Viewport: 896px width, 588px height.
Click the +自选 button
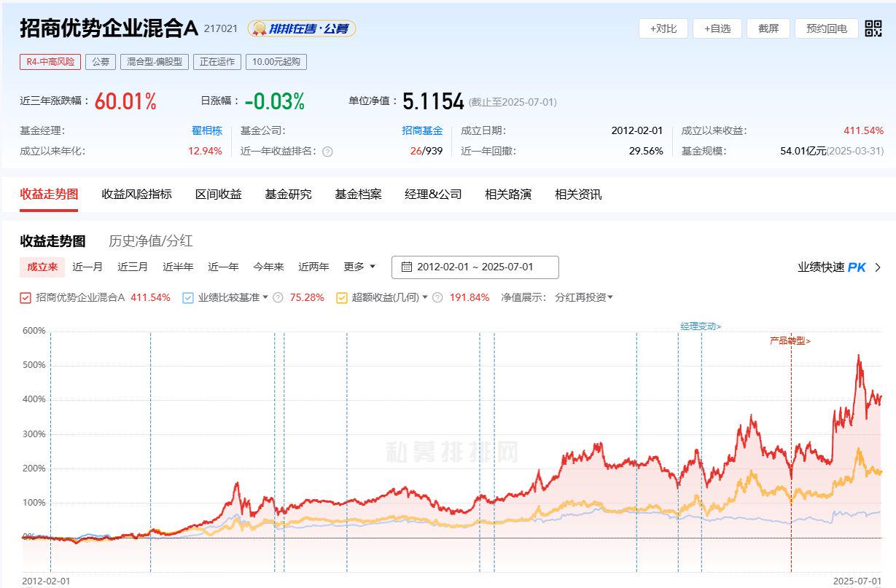click(717, 28)
